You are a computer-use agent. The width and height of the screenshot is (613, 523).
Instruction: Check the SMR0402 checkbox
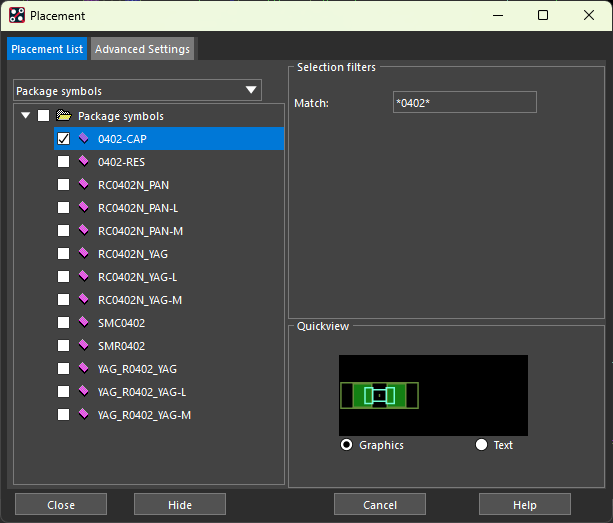click(x=63, y=346)
